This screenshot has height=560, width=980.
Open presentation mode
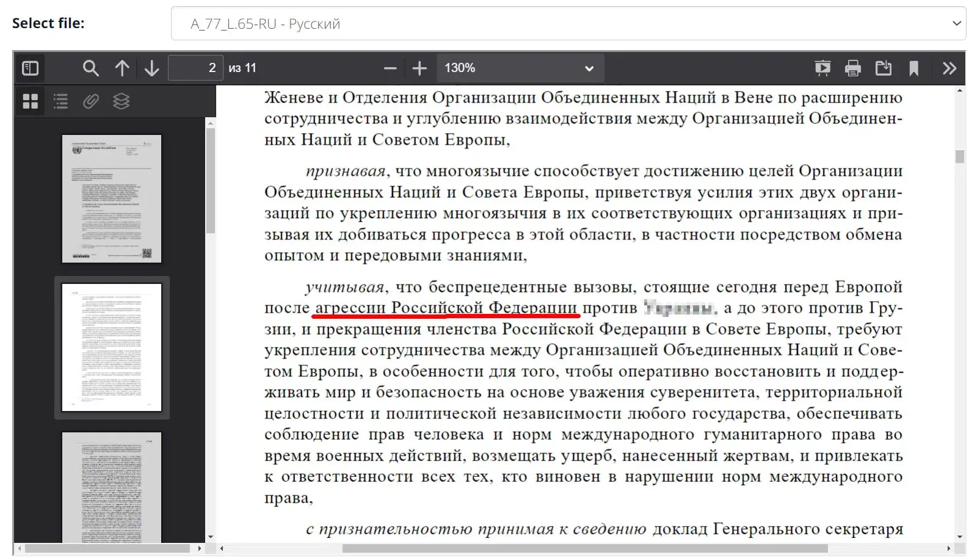822,68
